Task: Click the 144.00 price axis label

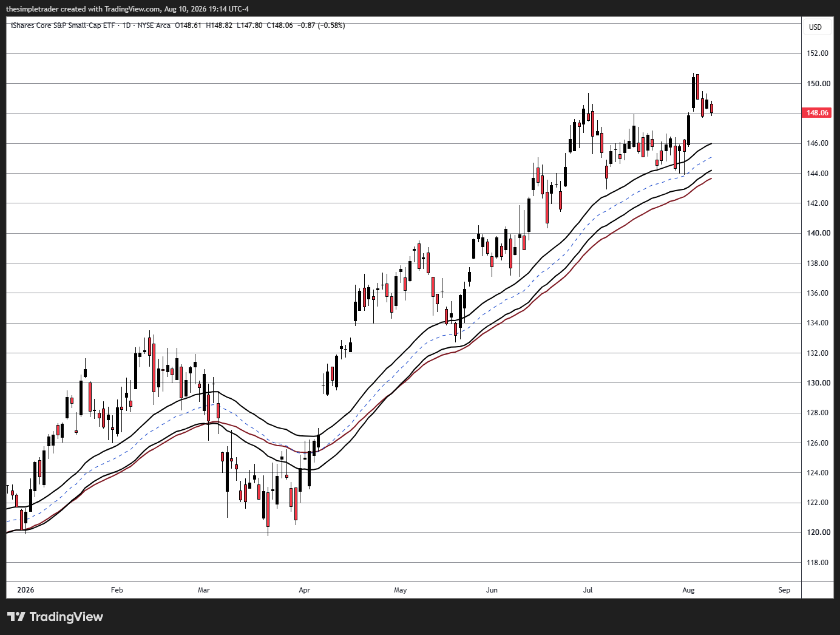Action: (x=818, y=174)
